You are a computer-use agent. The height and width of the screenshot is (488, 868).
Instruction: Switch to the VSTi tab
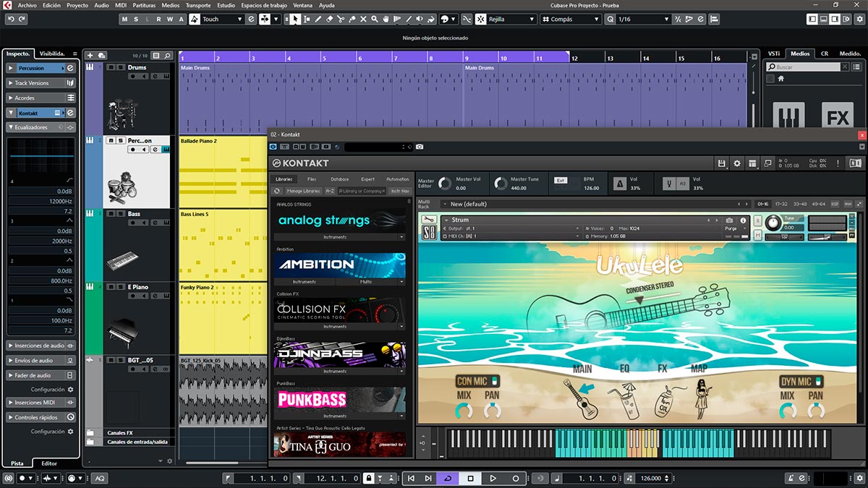pyautogui.click(x=774, y=53)
